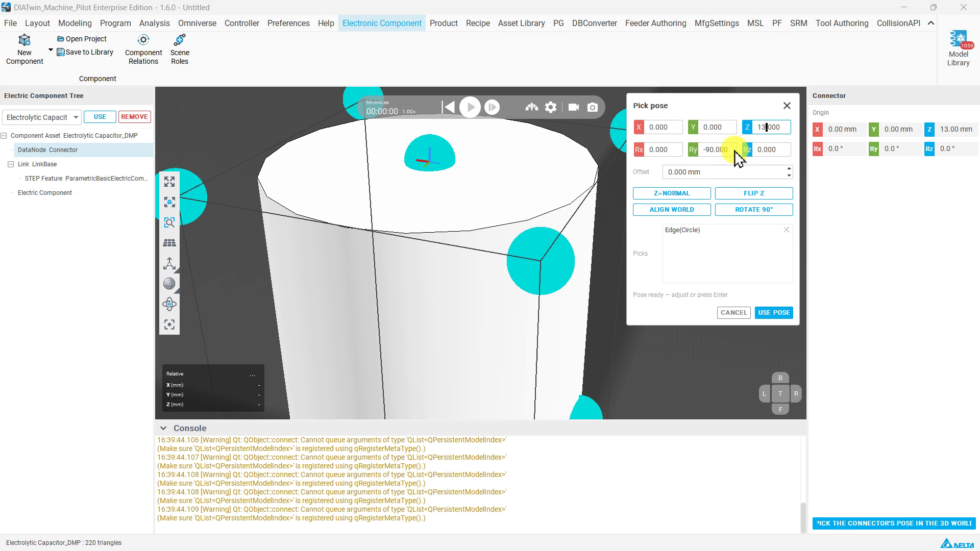Open the Asset Library tab
Screen dimensions: 980x551
(521, 23)
